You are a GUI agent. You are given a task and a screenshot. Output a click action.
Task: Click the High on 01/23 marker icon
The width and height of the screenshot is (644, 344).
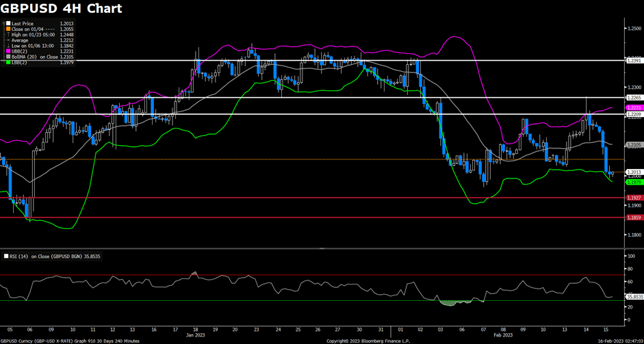point(8,35)
